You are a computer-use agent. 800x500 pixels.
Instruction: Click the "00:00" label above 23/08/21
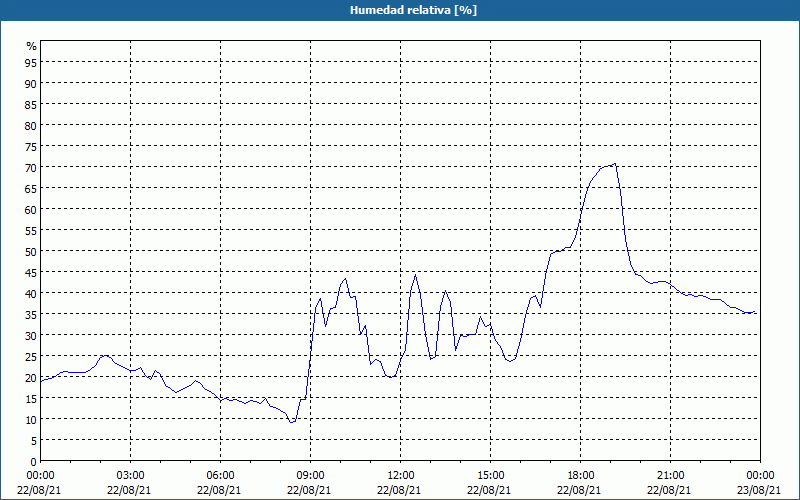point(760,476)
